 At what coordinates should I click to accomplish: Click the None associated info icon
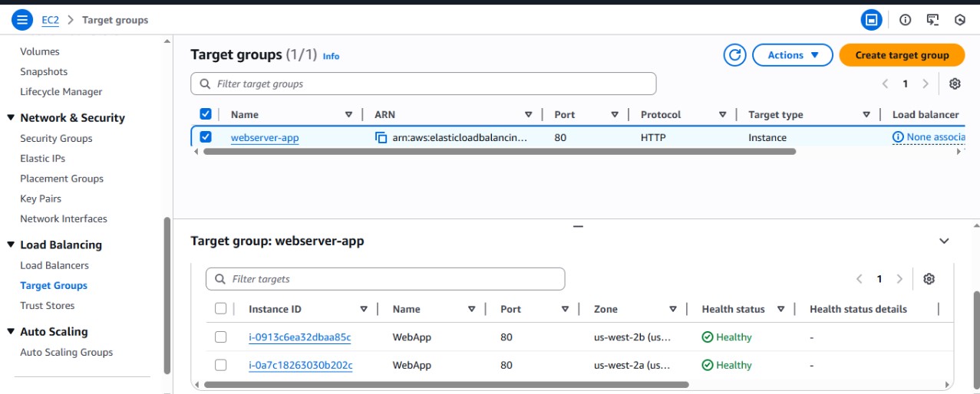[898, 137]
